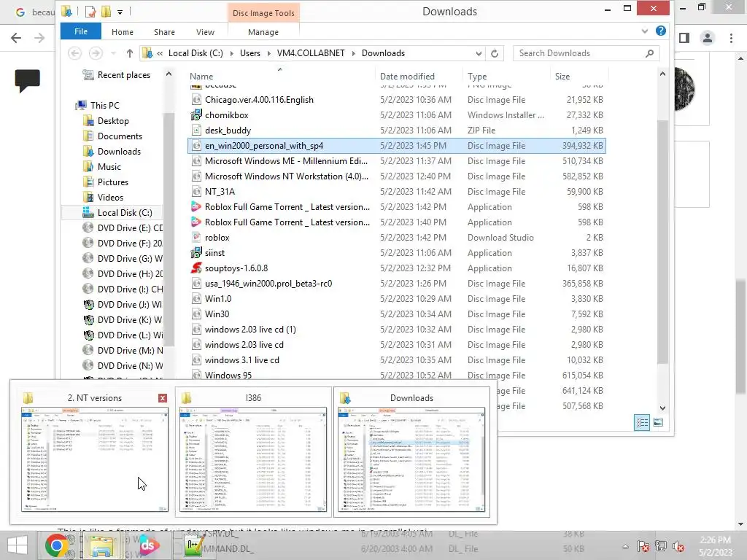Click the Local Disk (C:) breadcrumb segment
747x560 pixels.
click(196, 53)
